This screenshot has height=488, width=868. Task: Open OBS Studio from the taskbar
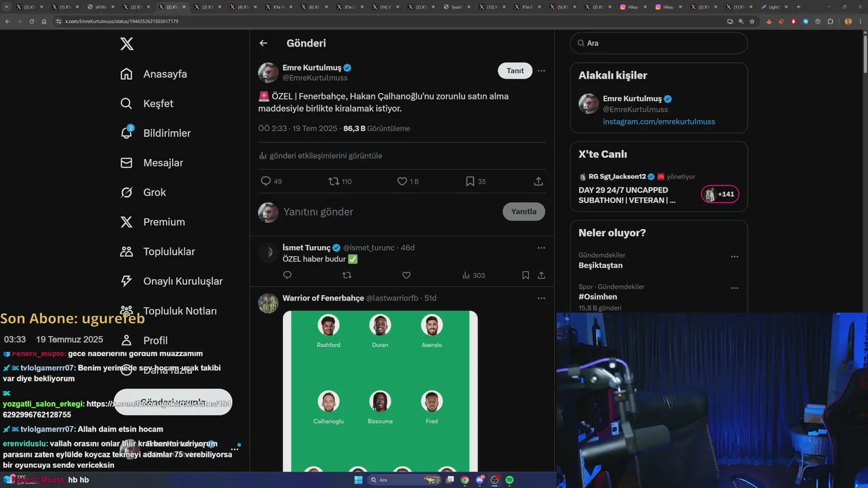click(x=495, y=480)
